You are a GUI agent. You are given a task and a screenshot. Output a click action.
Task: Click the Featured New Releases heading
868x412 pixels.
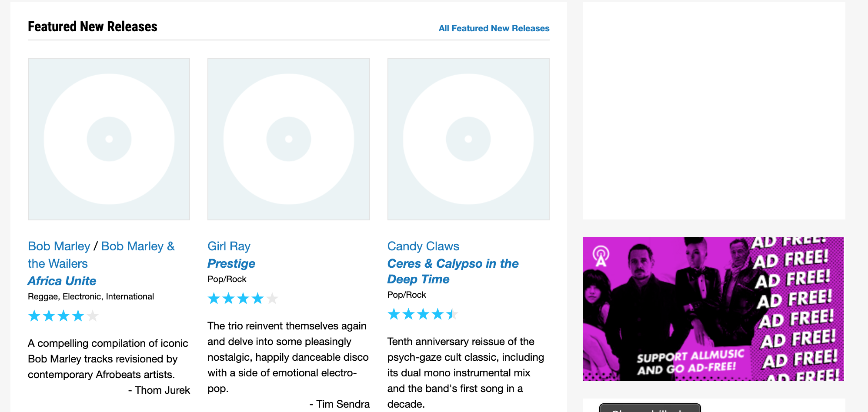tap(93, 27)
